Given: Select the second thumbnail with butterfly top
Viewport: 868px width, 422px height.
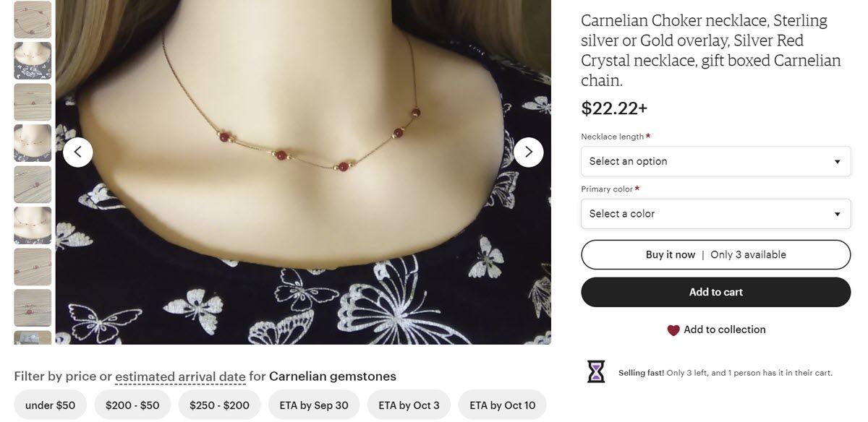Looking at the screenshot, I should click(33, 61).
